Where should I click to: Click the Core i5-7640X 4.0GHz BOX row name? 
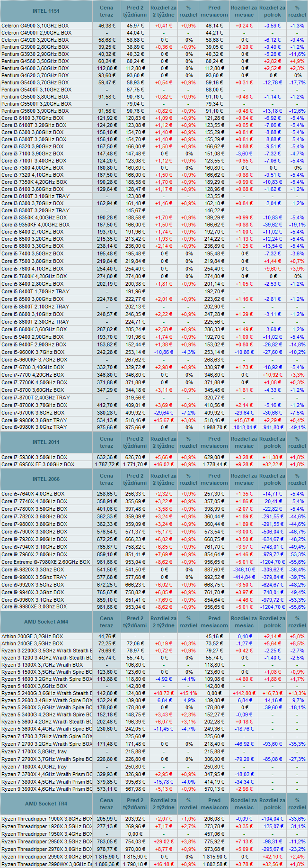point(33,494)
